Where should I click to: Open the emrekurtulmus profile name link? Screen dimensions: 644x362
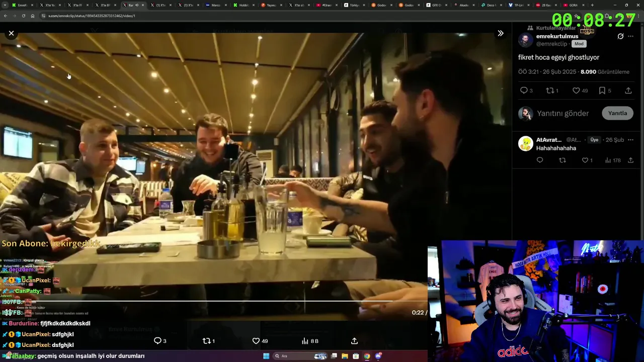click(557, 36)
